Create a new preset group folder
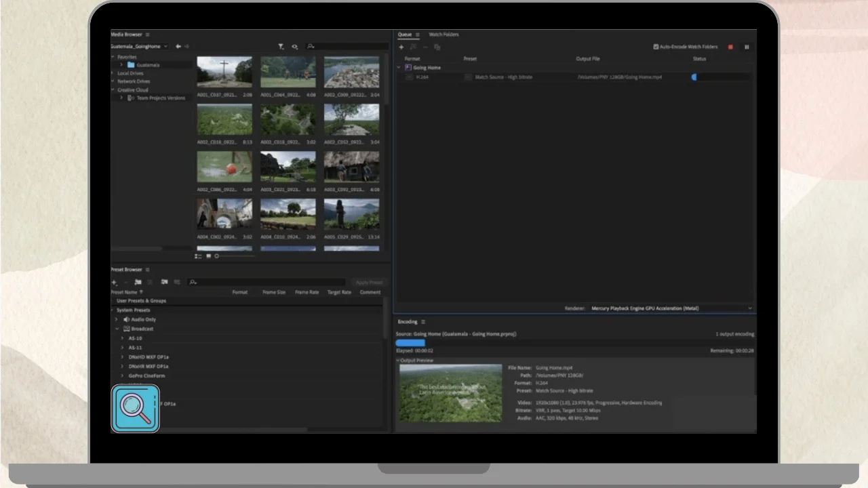Screen dimensions: 868x488 click(x=138, y=282)
